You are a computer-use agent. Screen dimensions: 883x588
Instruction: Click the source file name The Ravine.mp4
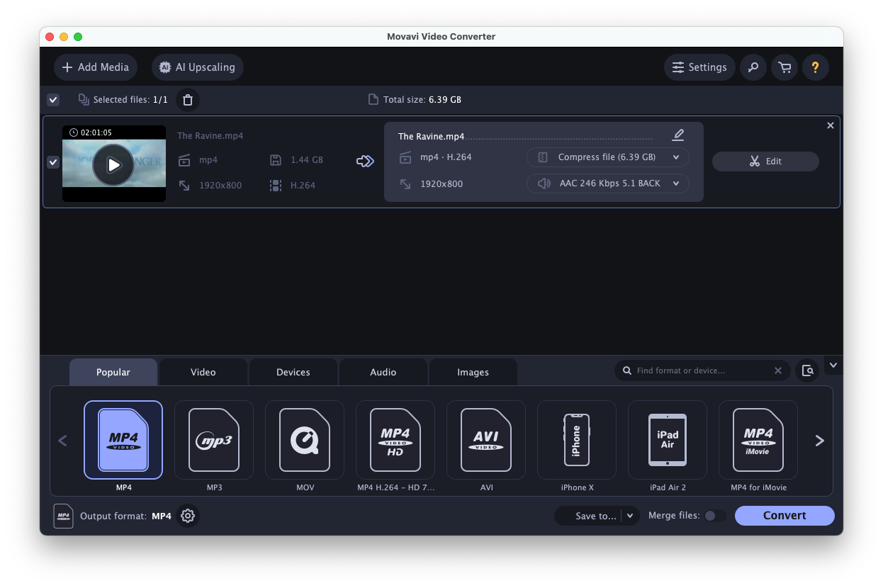click(210, 136)
